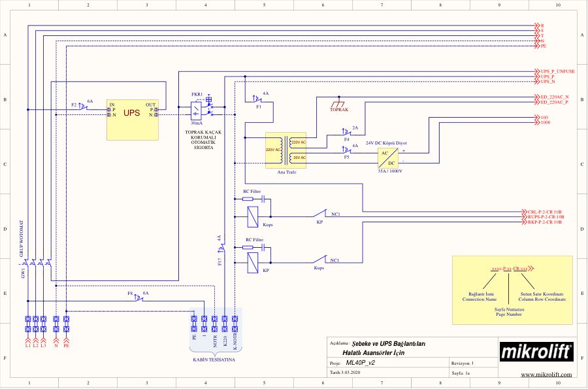Select the KP normally closed contact
Image resolution: width=588 pixels, height=389 pixels.
click(320, 213)
